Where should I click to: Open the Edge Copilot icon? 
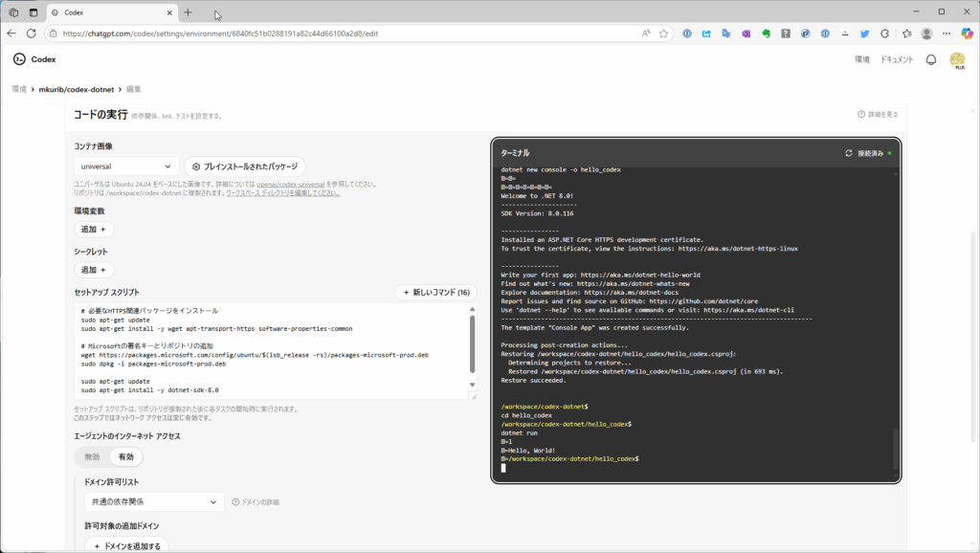click(x=967, y=33)
